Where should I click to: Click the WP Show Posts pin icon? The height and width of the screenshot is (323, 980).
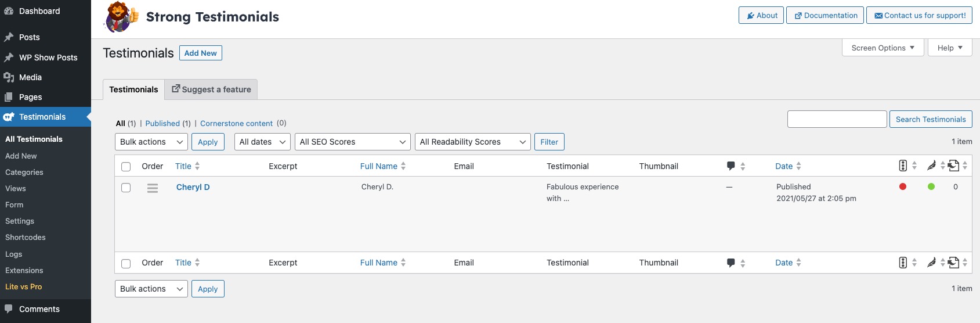[x=9, y=58]
